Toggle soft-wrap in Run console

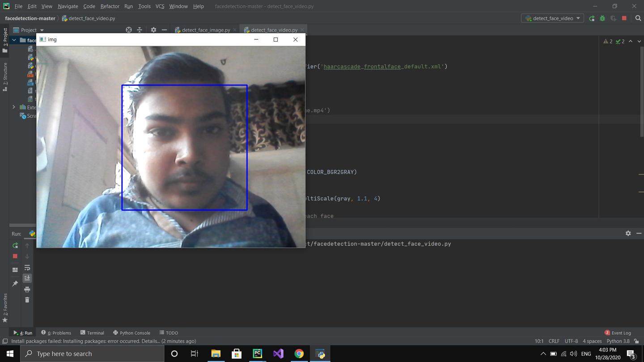coord(27,267)
